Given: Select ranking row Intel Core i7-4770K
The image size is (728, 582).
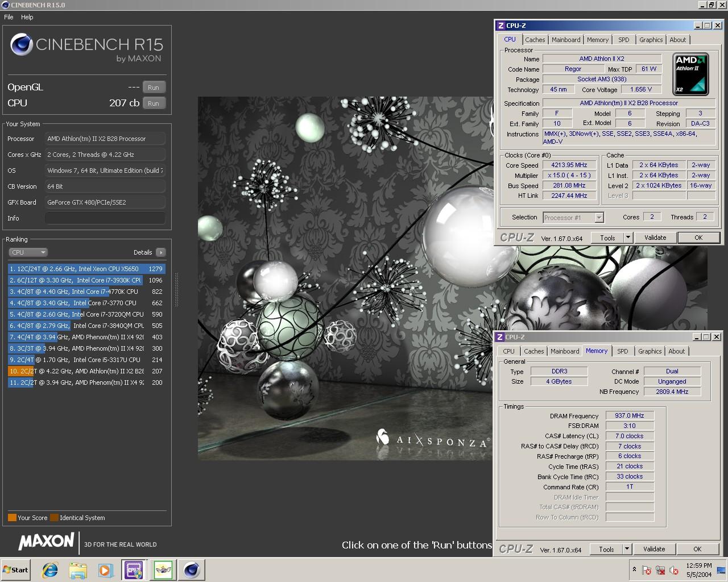Looking at the screenshot, I should click(86, 292).
